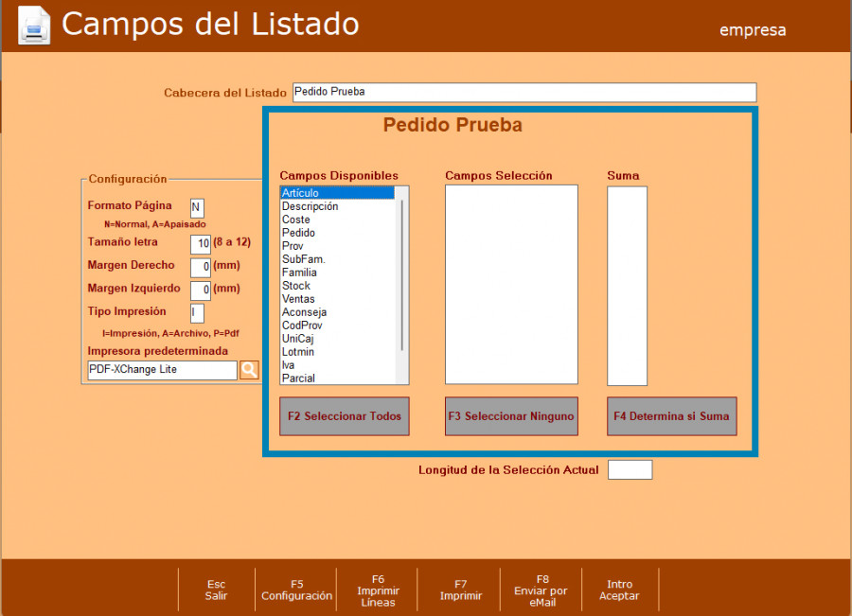The height and width of the screenshot is (616, 852).
Task: Click F6 Imprimir Líneas
Action: point(378,590)
